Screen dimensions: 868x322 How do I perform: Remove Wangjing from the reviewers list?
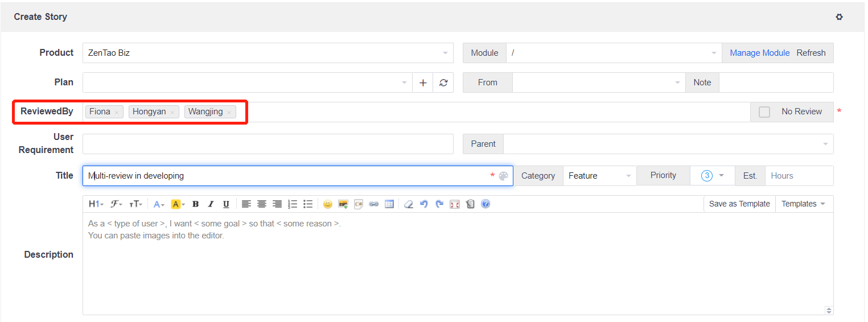pyautogui.click(x=229, y=113)
